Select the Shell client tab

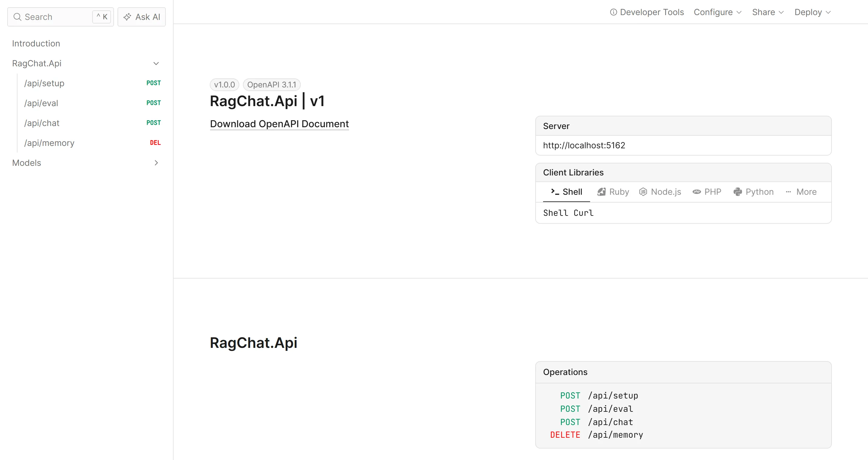tap(566, 192)
